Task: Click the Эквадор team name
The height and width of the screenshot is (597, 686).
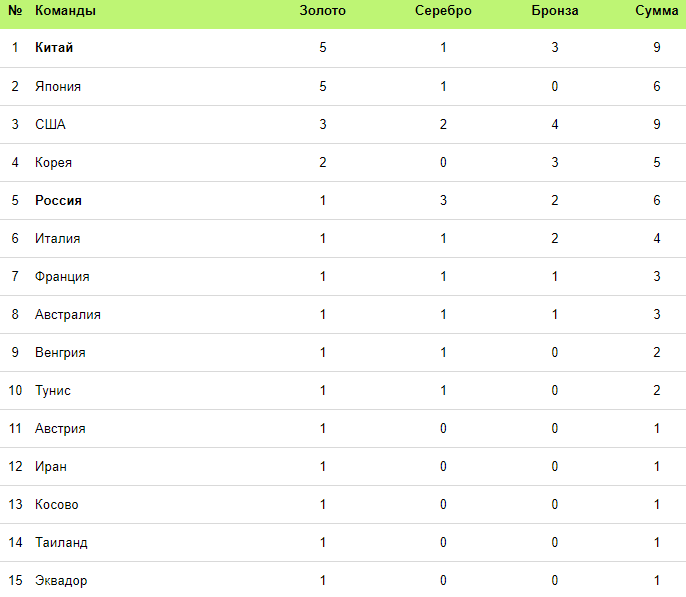Action: 61,580
